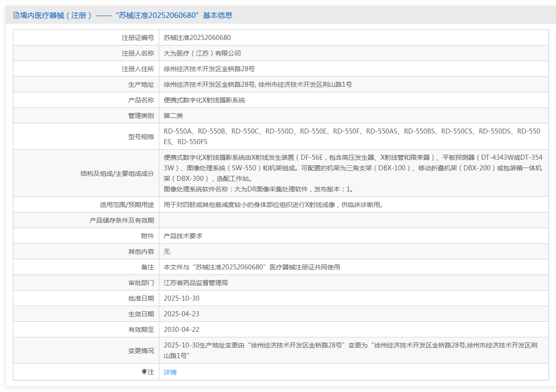Select approval department 江苏省药品监督管理局
The height and width of the screenshot is (392, 556).
[196, 283]
